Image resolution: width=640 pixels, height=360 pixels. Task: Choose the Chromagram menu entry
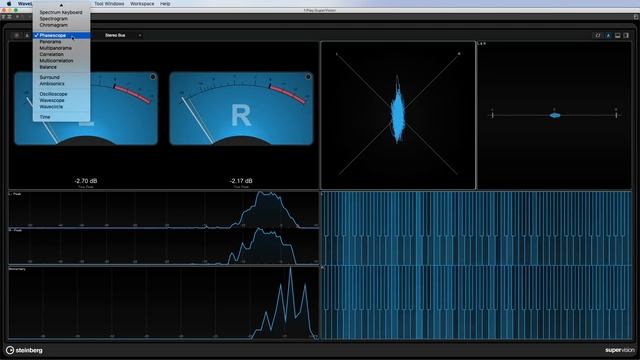[61, 25]
